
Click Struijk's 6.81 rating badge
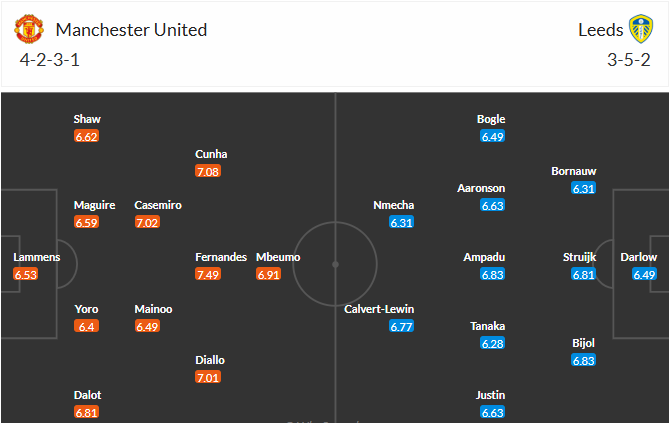point(583,274)
